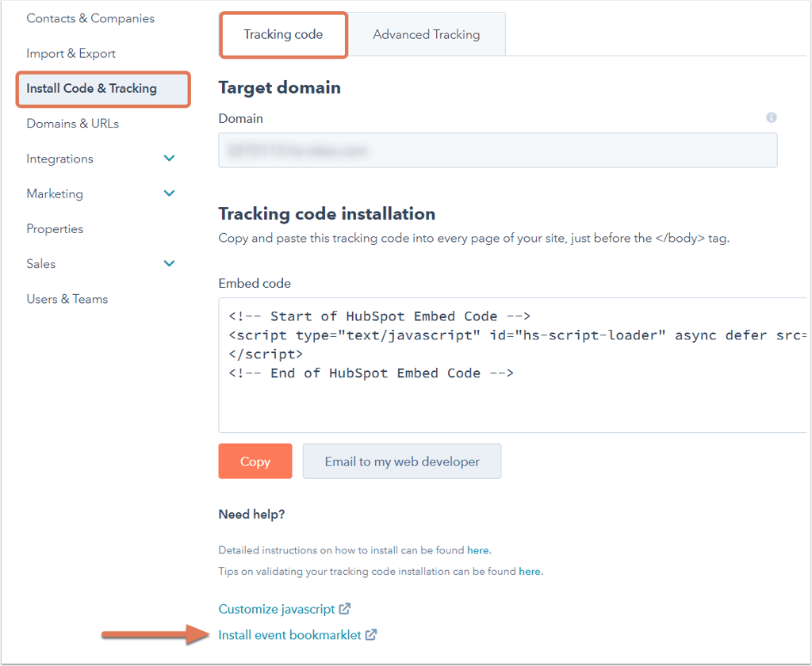Click into the Domain input field
Image resolution: width=812 pixels, height=666 pixels.
pos(498,150)
